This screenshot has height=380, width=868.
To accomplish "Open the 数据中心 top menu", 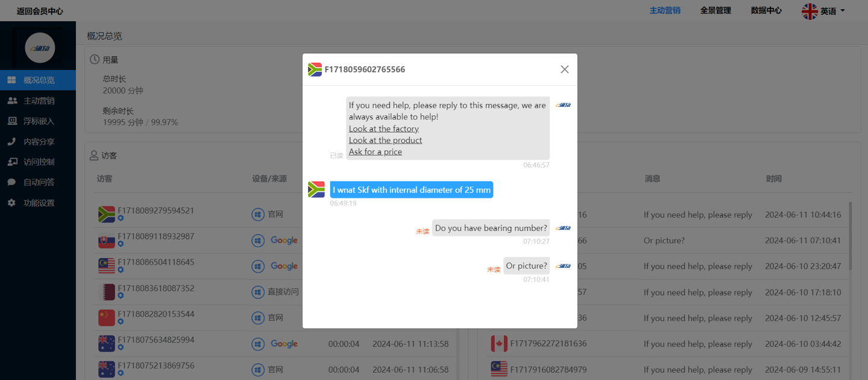I will tap(766, 10).
